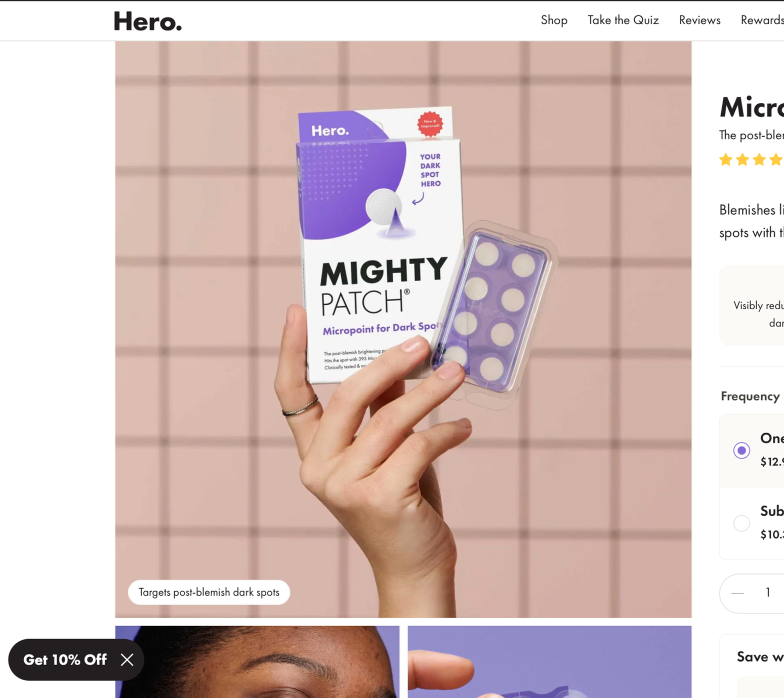Click the Save with section heading
The height and width of the screenshot is (698, 784).
pos(760,657)
